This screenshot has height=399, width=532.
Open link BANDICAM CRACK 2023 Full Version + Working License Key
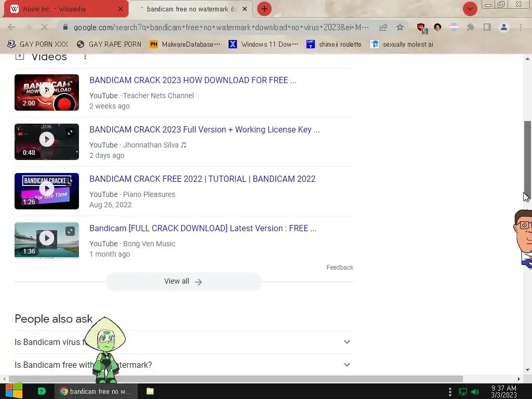click(205, 129)
